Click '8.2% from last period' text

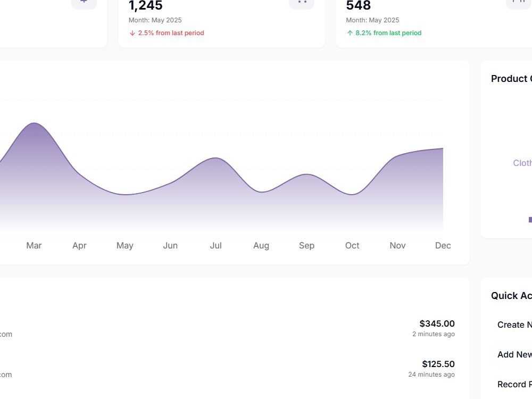[388, 33]
